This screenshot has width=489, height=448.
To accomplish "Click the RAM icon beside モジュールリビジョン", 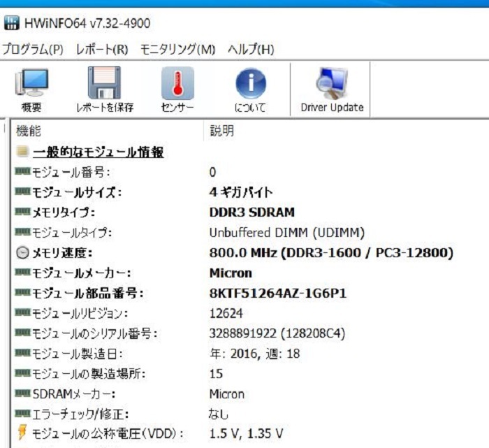I will point(23,312).
